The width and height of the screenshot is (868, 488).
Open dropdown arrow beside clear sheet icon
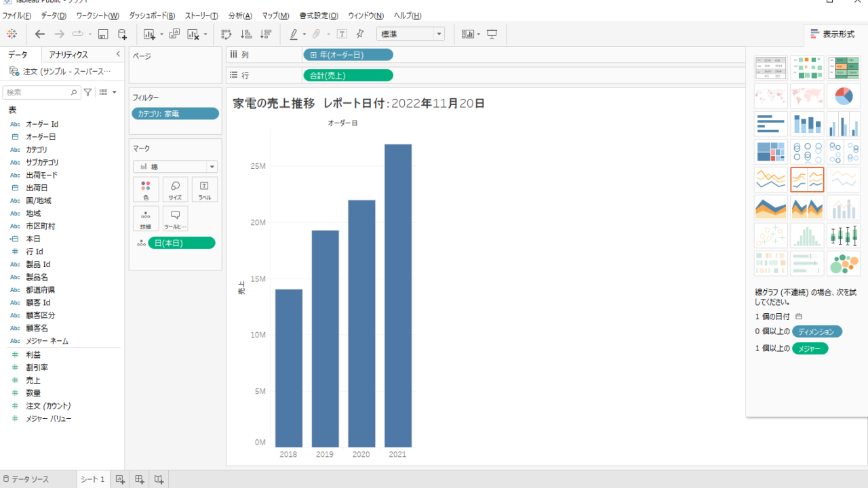(205, 34)
